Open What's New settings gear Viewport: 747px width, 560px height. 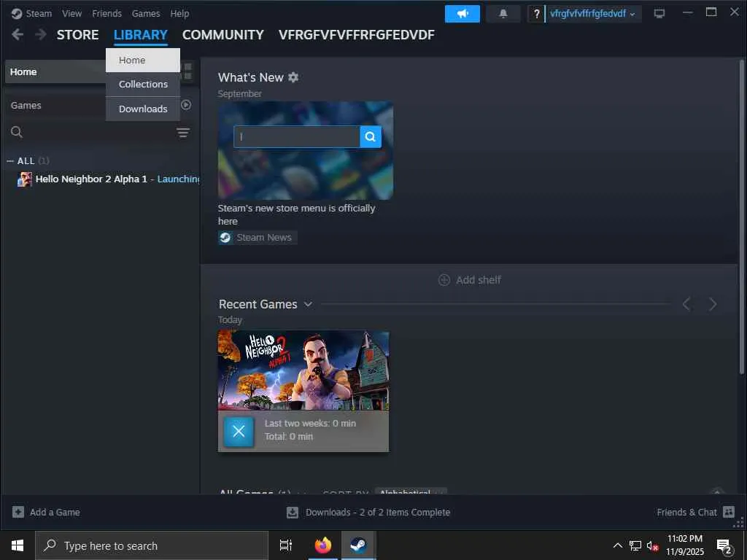pos(293,77)
